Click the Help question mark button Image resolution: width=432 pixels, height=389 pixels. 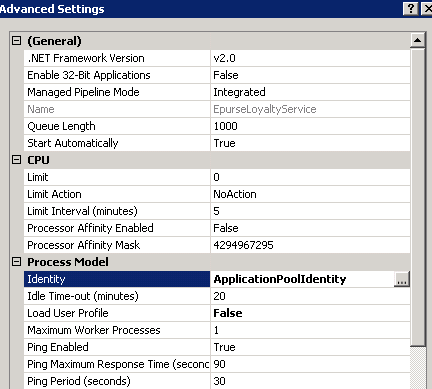(411, 8)
